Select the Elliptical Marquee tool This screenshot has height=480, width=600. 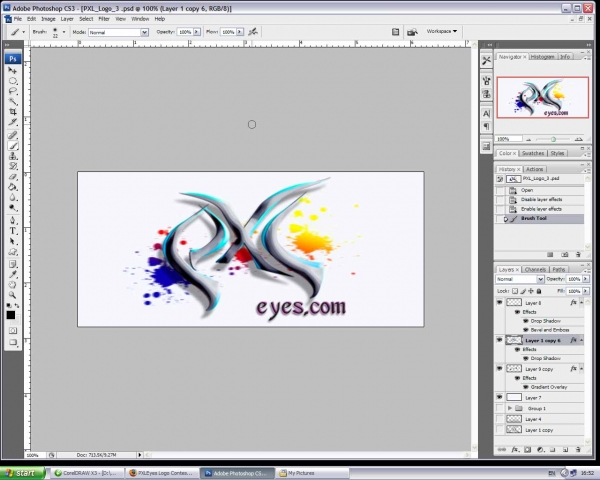[x=13, y=81]
